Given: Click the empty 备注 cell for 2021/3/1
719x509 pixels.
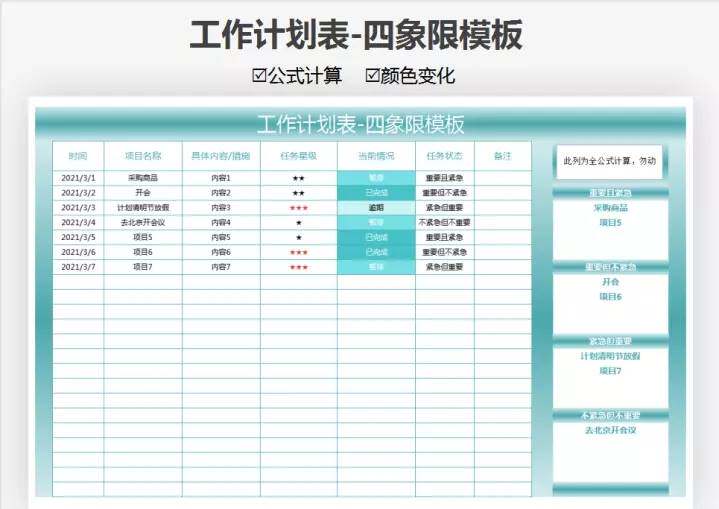Looking at the screenshot, I should coord(503,178).
